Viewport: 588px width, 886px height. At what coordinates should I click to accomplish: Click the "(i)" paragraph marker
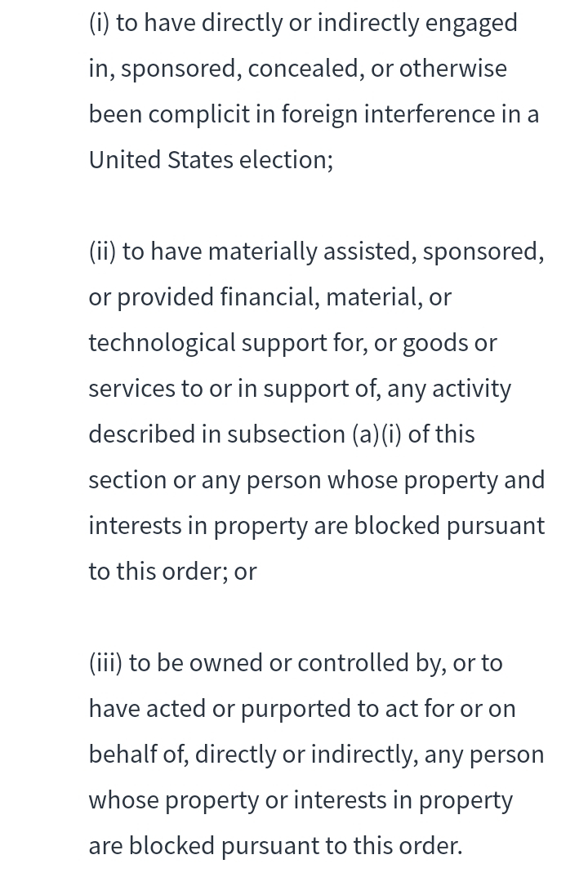pyautogui.click(x=100, y=23)
